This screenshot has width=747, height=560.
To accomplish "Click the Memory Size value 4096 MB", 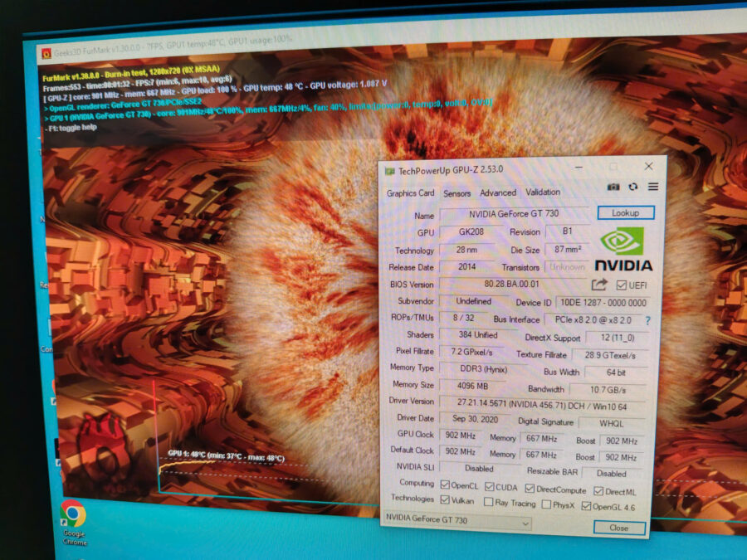I will tap(472, 386).
